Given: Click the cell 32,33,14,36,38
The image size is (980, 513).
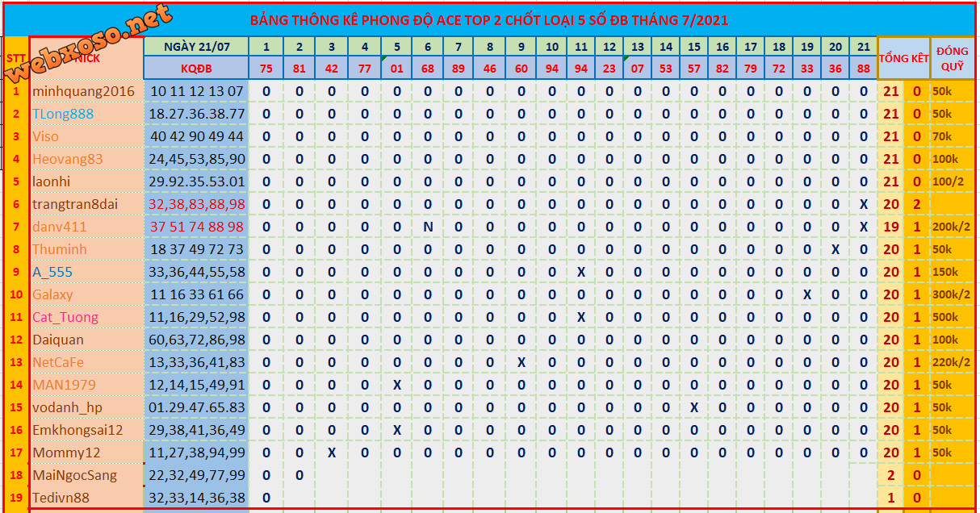Looking at the screenshot, I should (x=196, y=498).
